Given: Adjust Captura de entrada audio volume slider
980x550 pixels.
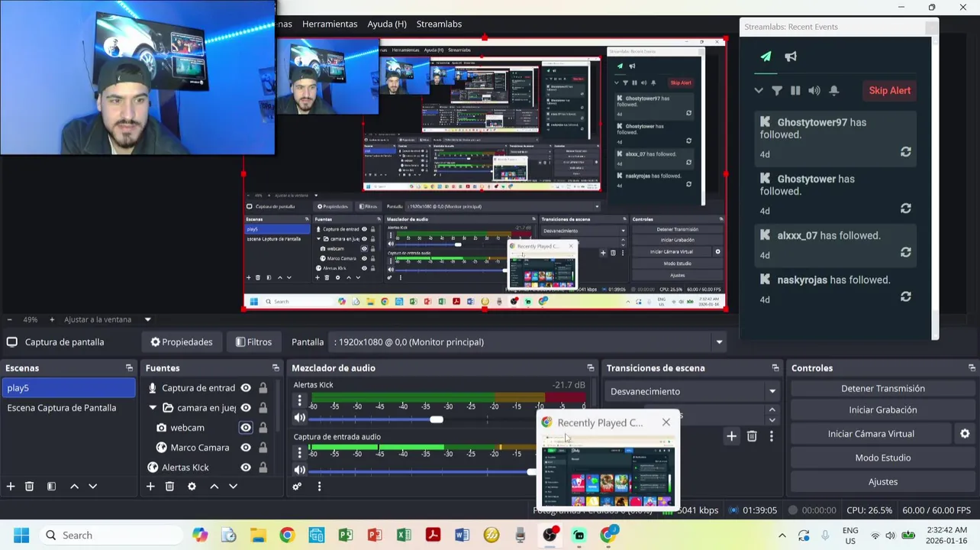Looking at the screenshot, I should coord(532,471).
